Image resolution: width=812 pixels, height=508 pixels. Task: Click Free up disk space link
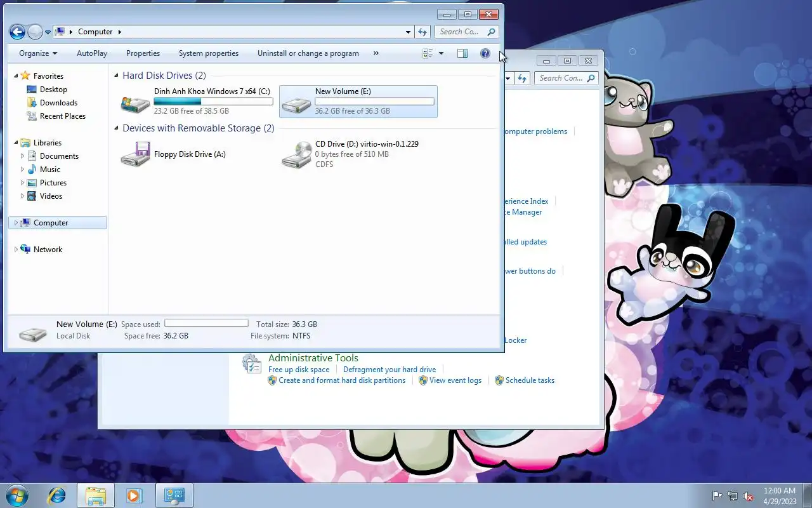[299, 370]
